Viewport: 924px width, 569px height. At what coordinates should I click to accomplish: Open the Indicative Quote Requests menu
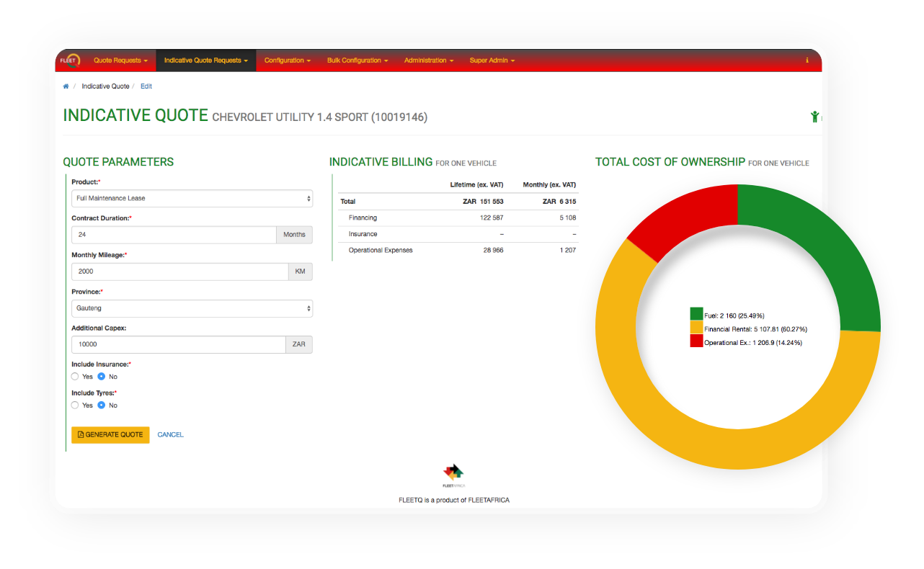[x=206, y=61]
